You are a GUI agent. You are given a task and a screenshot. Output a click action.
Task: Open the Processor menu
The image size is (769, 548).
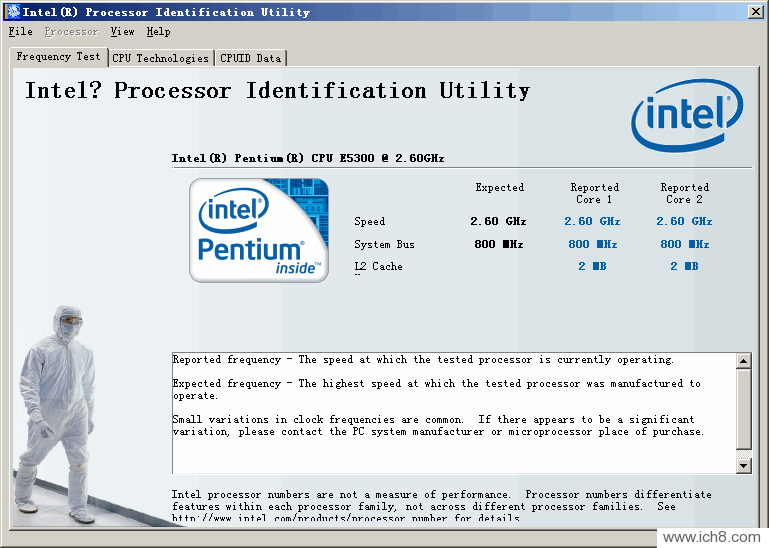pos(71,32)
